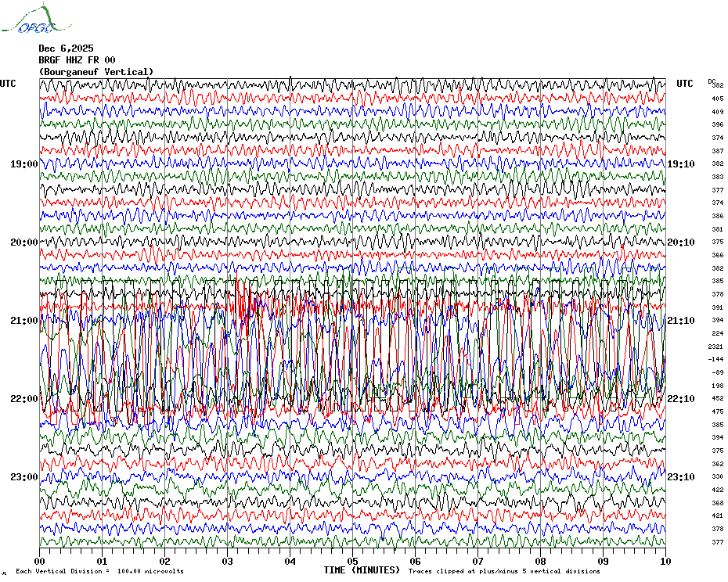Click minute mark 02 on the time axis
This screenshot has width=728, height=582.
point(165,561)
